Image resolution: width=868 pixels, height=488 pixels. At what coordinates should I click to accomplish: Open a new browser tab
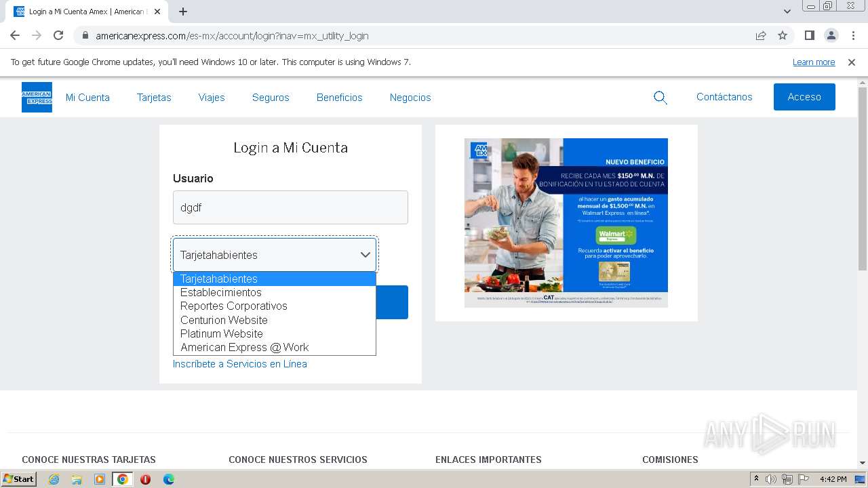tap(183, 12)
